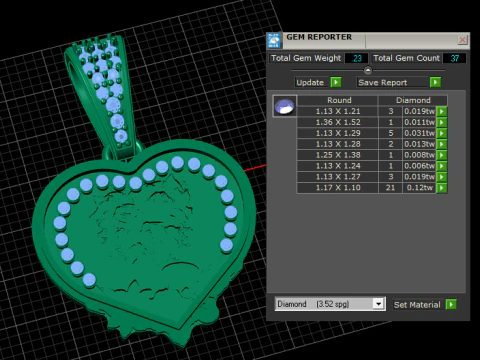Open the Diamond material dropdown

click(378, 304)
